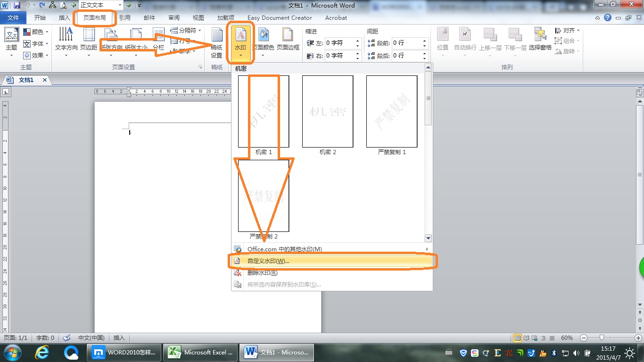Click the 中文(中国) language indicator
The image size is (644, 362).
[x=91, y=338]
